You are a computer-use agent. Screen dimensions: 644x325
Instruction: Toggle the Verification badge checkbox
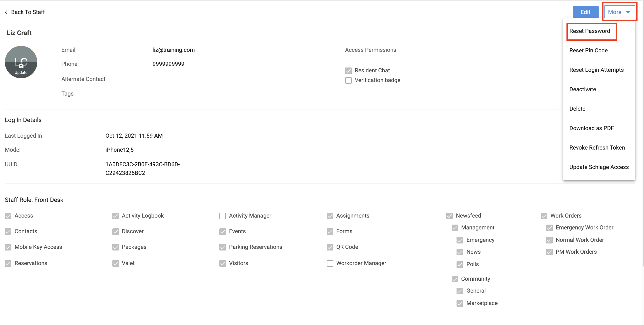[x=348, y=80]
